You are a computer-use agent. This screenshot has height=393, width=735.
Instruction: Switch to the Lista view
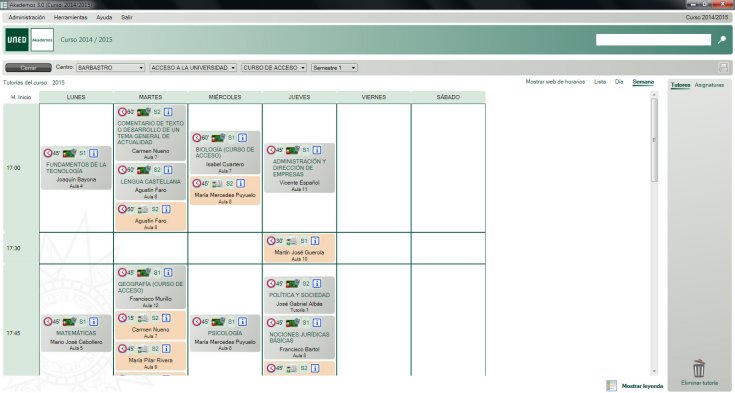600,82
